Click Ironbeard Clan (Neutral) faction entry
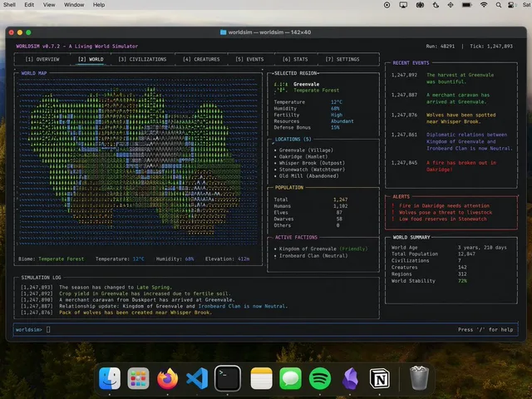Screen dimensions: 532x399 coord(313,255)
